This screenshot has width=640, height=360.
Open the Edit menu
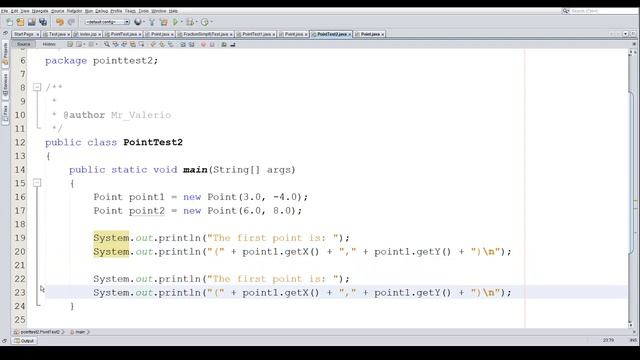pyautogui.click(x=14, y=11)
